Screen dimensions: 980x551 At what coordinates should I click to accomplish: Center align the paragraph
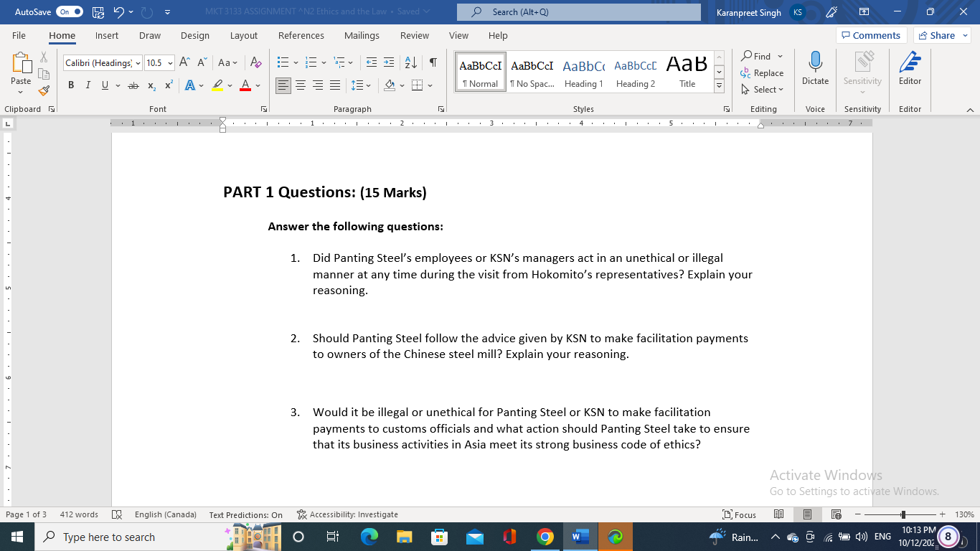click(301, 85)
